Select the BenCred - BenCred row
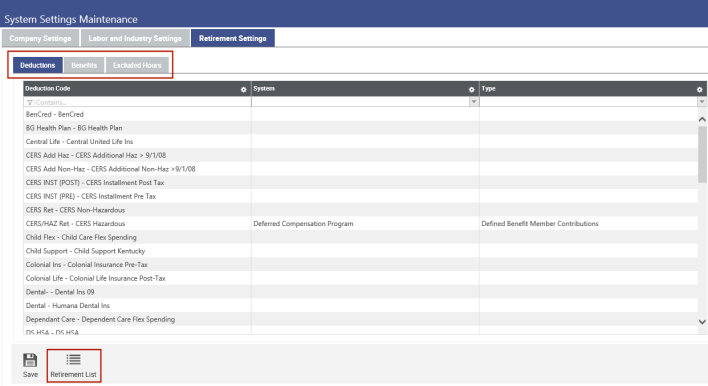 tap(361, 114)
